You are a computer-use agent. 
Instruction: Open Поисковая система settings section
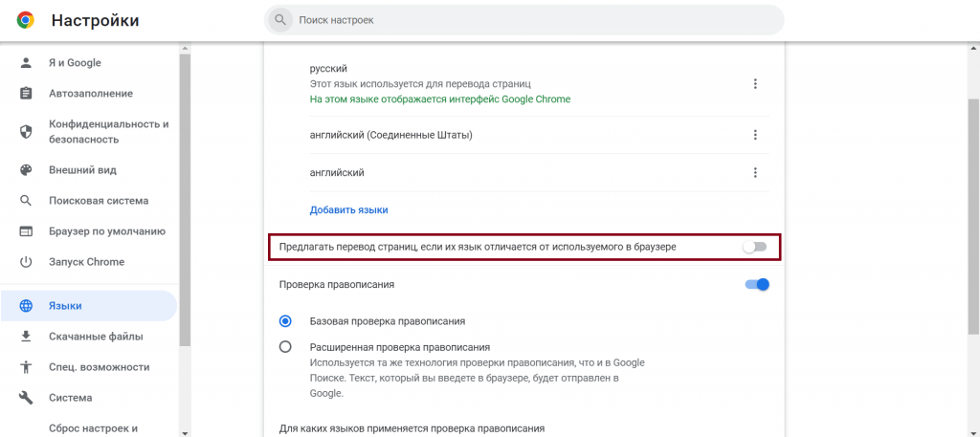click(99, 201)
